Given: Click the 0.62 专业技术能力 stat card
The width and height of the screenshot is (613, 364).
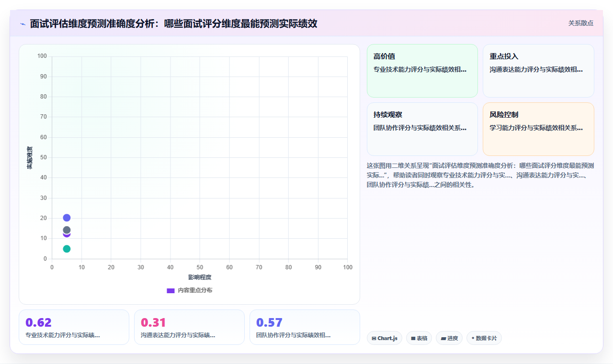Looking at the screenshot, I should [74, 327].
